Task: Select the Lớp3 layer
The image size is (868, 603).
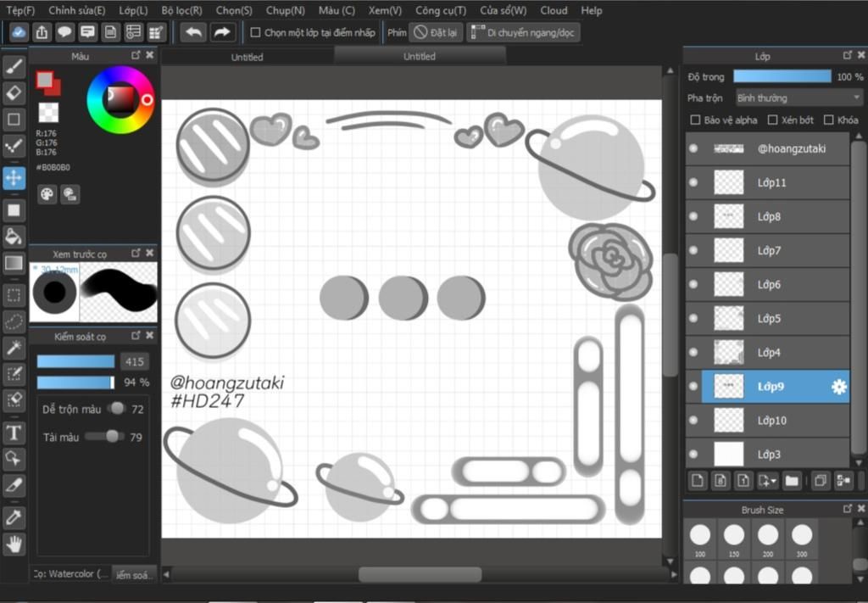Action: click(x=767, y=454)
